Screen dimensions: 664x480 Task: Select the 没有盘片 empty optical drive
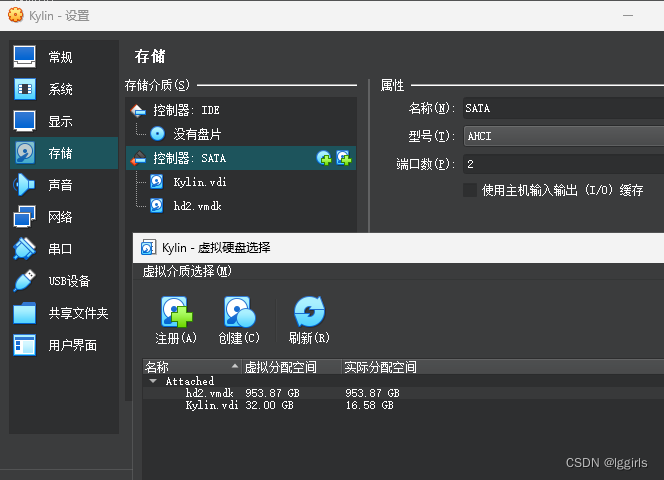click(241, 134)
